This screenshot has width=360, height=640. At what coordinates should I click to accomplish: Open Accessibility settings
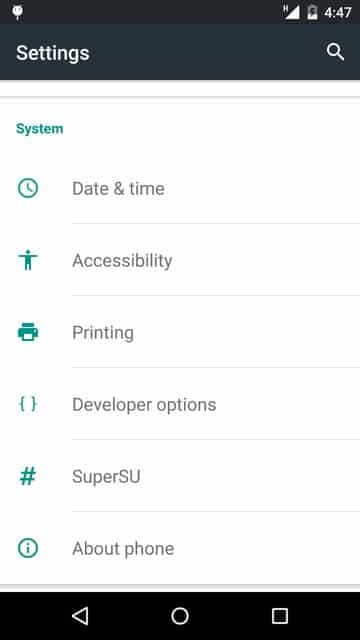[x=180, y=260]
